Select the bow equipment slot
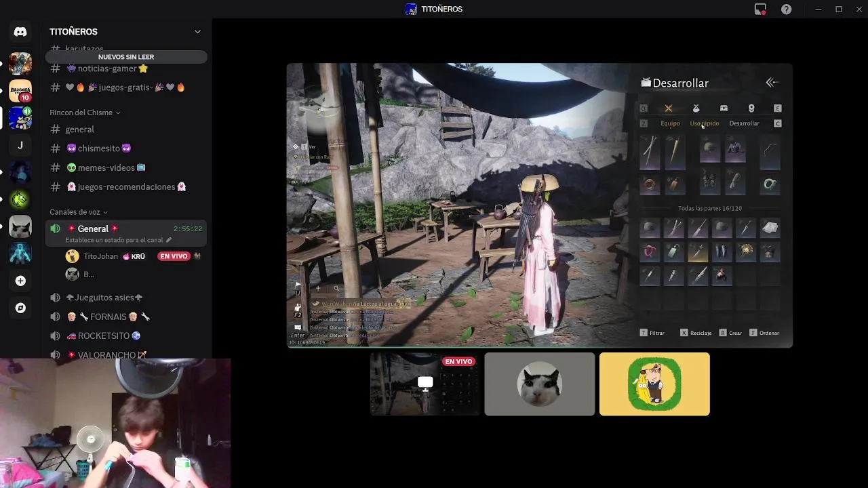The image size is (868, 488). tap(770, 152)
